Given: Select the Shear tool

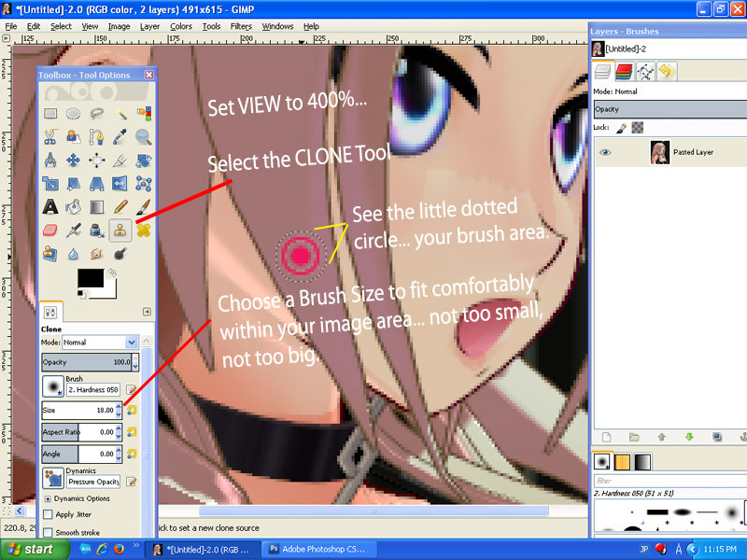Looking at the screenshot, I should (x=74, y=184).
